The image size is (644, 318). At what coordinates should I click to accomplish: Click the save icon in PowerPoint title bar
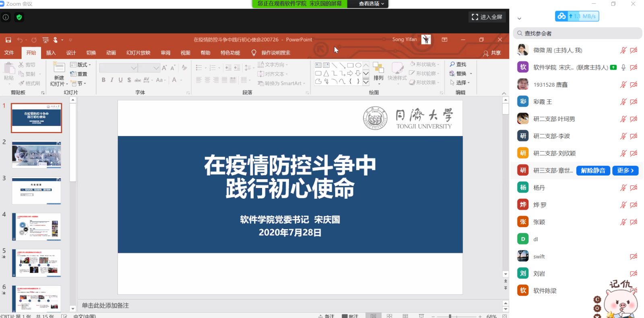(8, 40)
